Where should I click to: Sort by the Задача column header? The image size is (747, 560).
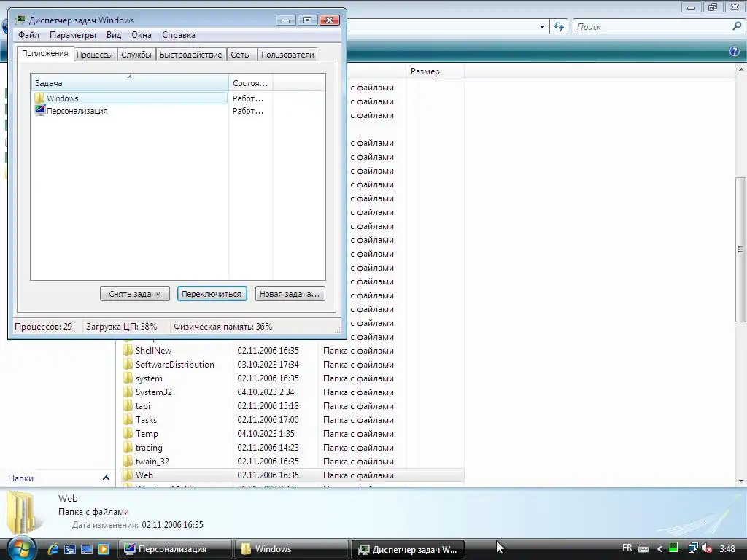(130, 83)
